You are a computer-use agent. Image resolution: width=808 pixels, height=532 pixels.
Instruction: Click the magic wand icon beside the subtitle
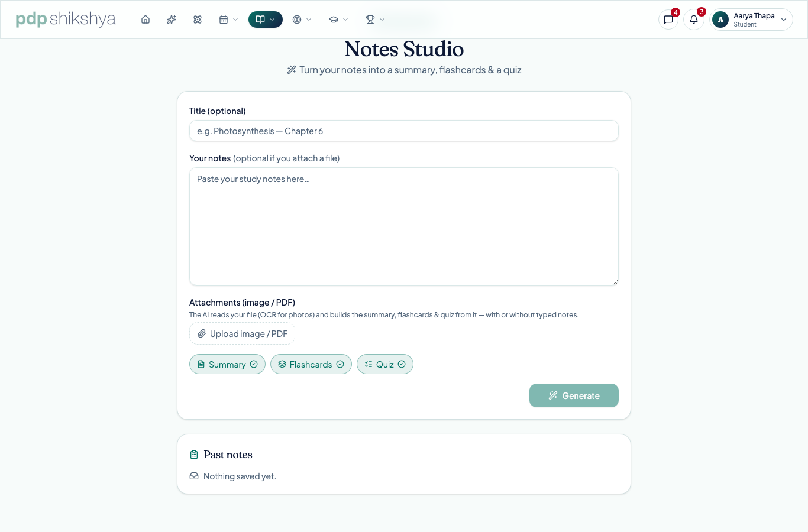[x=291, y=70]
